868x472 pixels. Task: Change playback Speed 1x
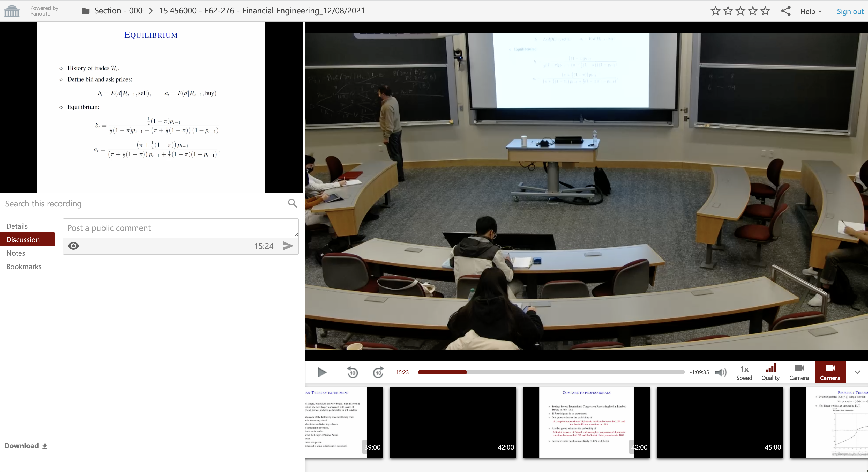744,372
